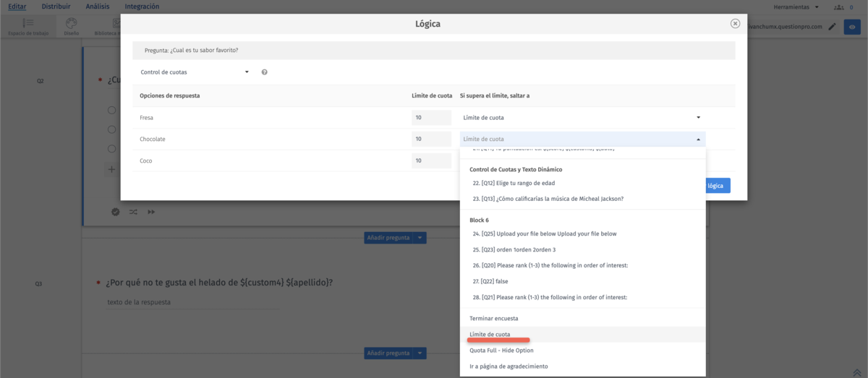Expand the Herramientas dropdown menu

(x=796, y=7)
